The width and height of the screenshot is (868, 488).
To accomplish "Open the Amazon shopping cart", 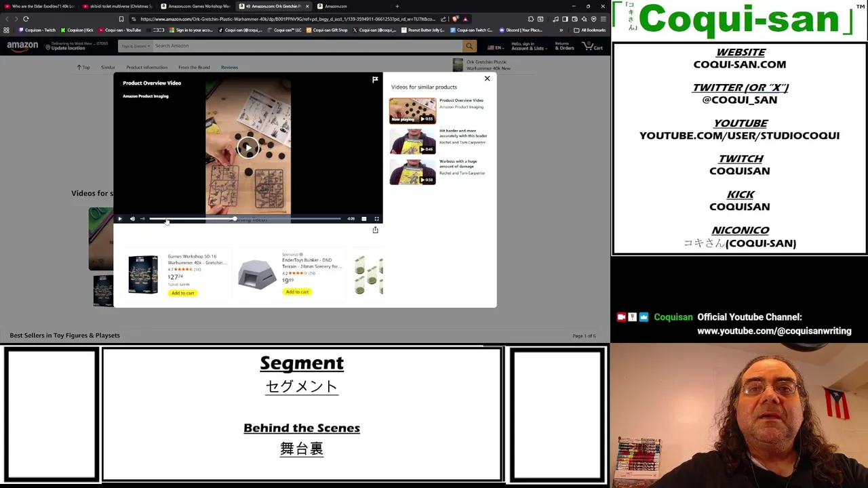I will (593, 46).
